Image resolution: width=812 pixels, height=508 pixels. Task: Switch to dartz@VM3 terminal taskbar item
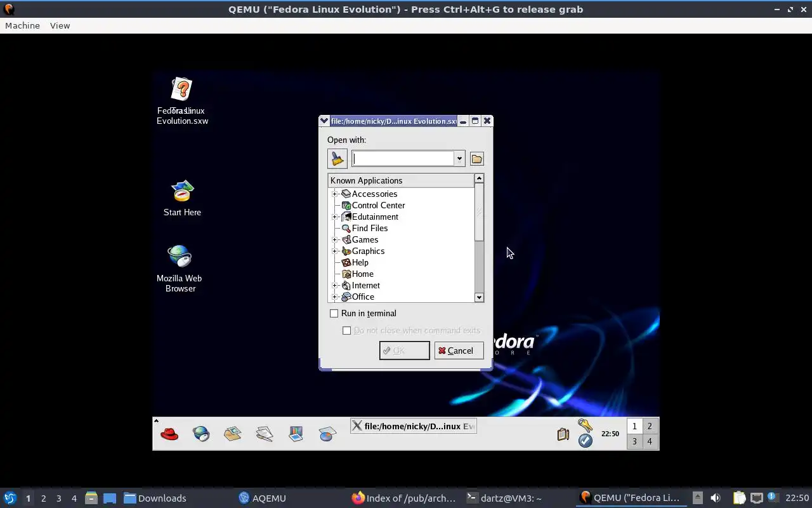coord(504,498)
